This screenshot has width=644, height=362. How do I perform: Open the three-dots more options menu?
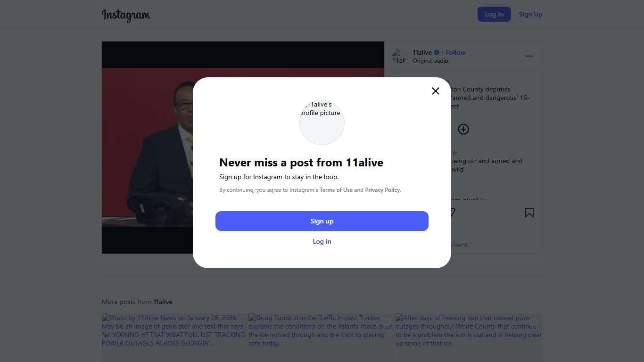[529, 56]
